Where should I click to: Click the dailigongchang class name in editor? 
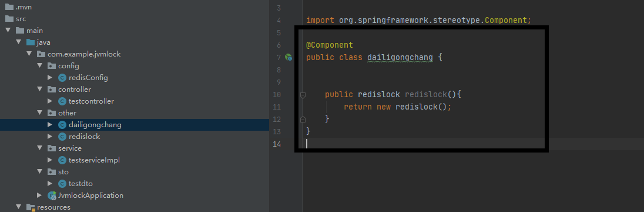[400, 57]
